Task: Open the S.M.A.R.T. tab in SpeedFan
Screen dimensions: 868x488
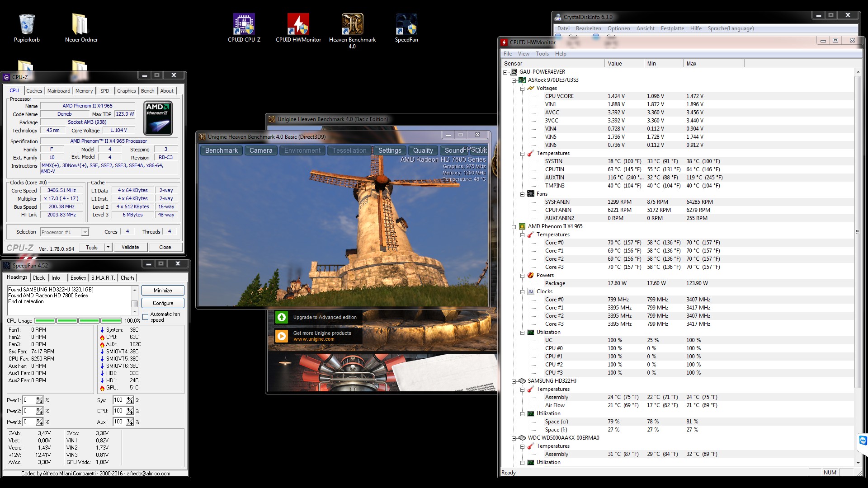Action: click(x=103, y=278)
